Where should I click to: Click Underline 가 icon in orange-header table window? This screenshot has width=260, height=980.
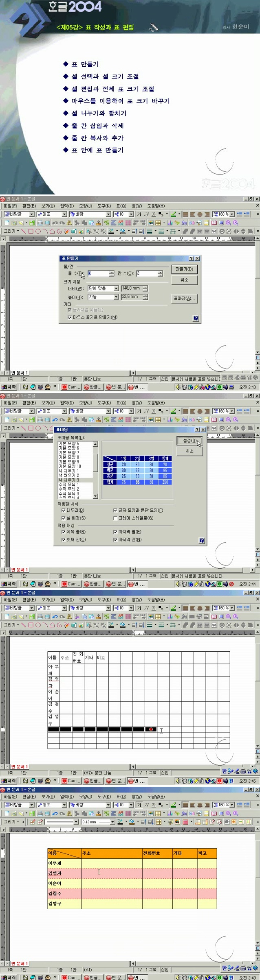pos(154,805)
